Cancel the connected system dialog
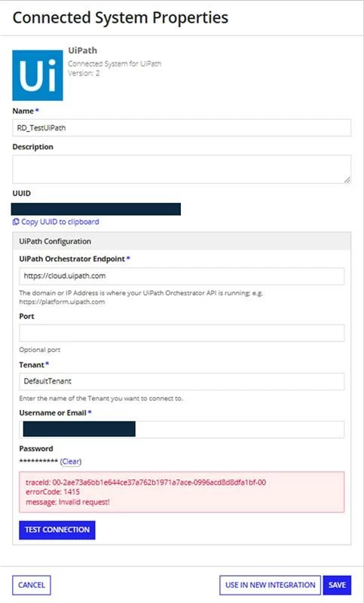The image size is (364, 603). tap(32, 585)
